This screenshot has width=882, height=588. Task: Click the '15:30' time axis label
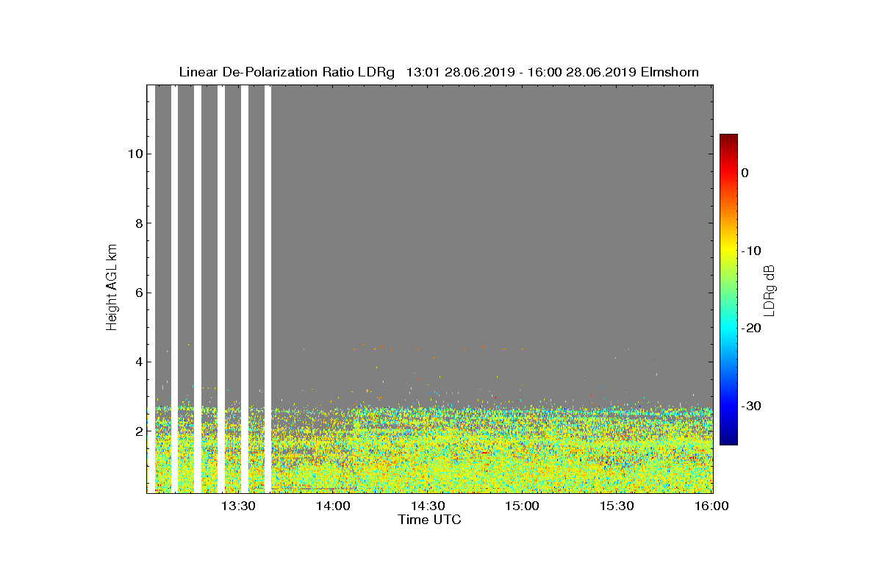[617, 506]
